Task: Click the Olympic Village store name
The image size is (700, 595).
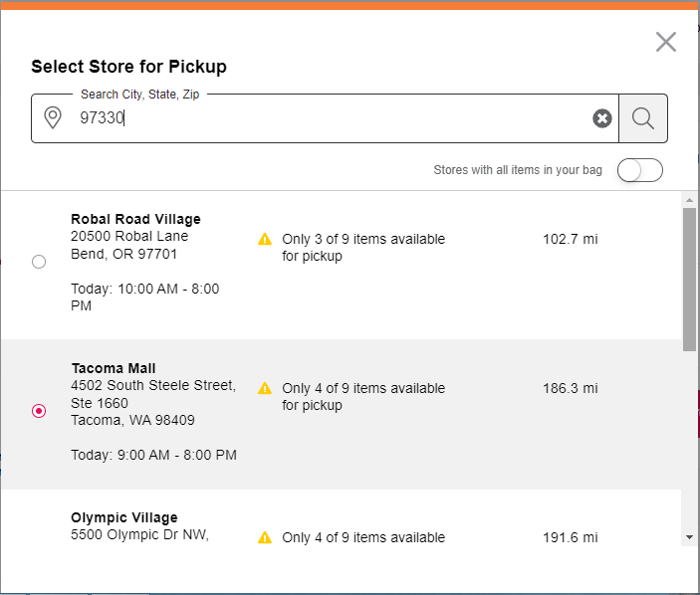Action: (x=124, y=517)
